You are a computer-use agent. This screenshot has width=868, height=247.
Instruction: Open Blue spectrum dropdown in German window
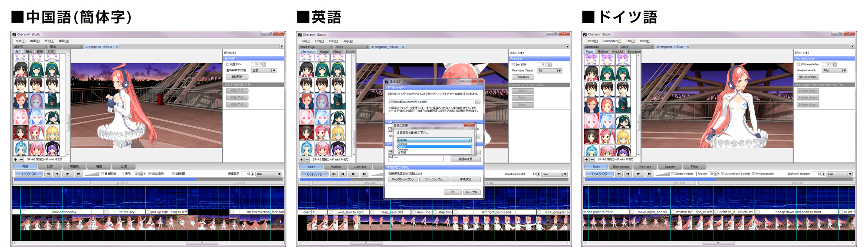pyautogui.click(x=839, y=174)
